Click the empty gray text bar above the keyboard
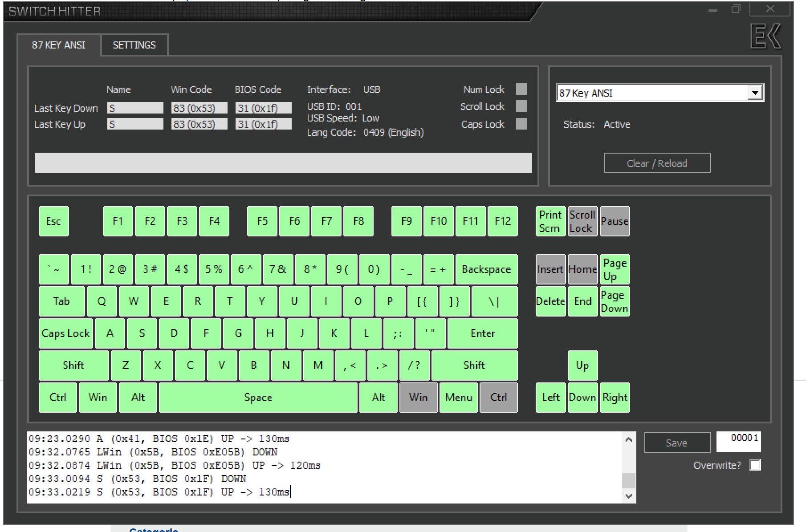The image size is (806, 532). point(284,163)
